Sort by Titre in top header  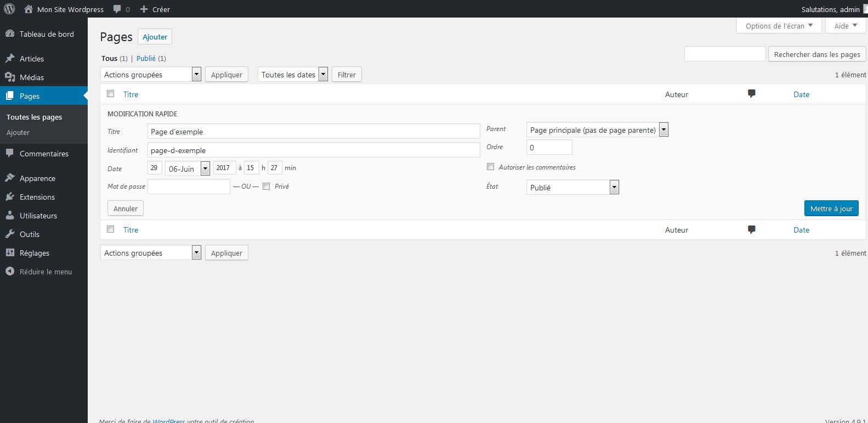coord(131,94)
